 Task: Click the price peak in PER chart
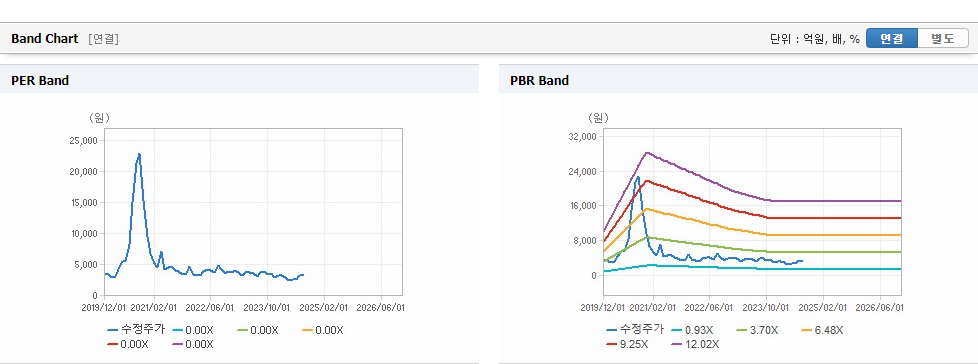[x=139, y=154]
